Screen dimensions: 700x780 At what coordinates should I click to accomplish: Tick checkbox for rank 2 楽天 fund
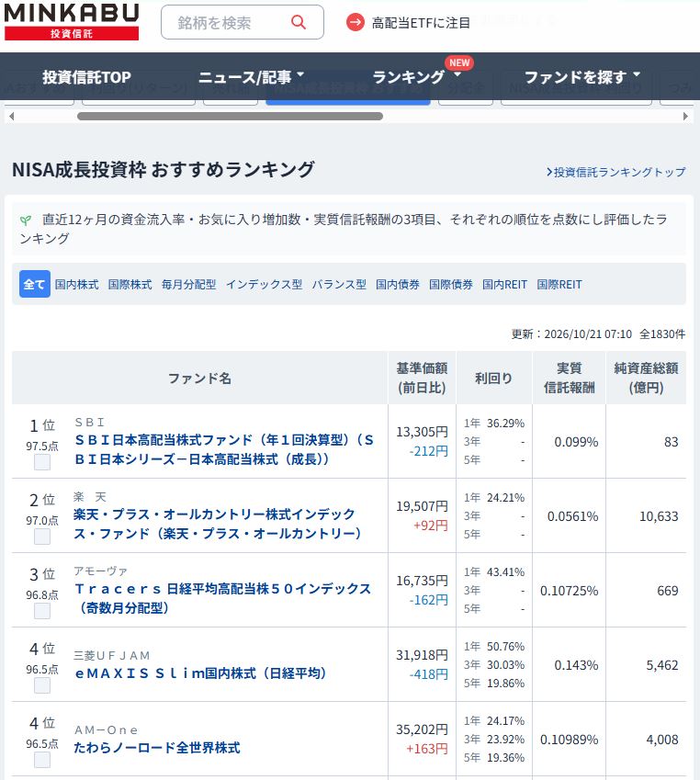[41, 537]
